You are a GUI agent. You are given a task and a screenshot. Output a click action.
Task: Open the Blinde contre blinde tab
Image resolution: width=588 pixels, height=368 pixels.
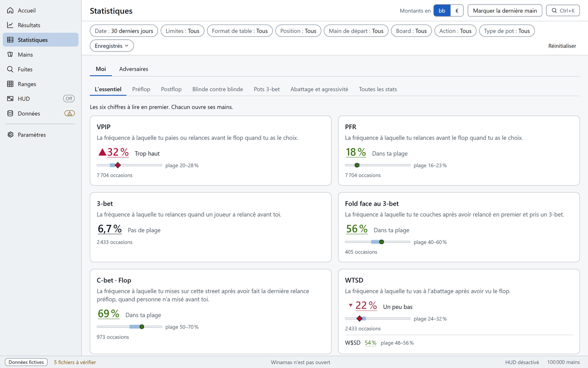point(218,89)
